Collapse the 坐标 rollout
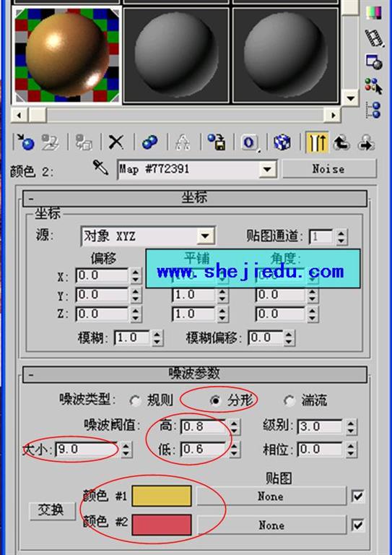The image size is (392, 555). click(195, 199)
